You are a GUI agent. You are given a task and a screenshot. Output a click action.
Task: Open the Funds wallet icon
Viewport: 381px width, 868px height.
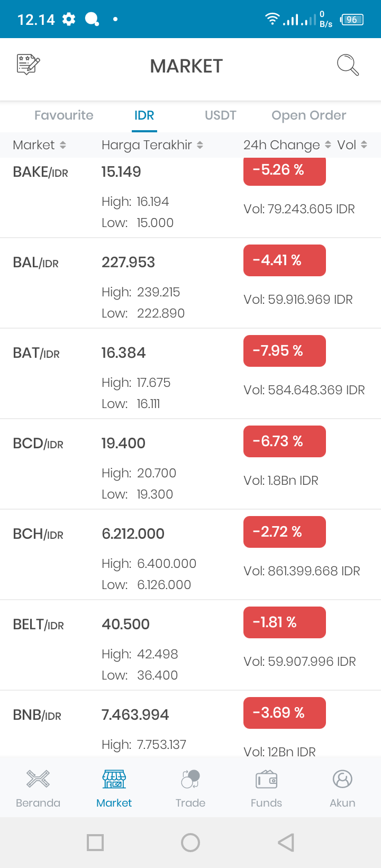(267, 779)
